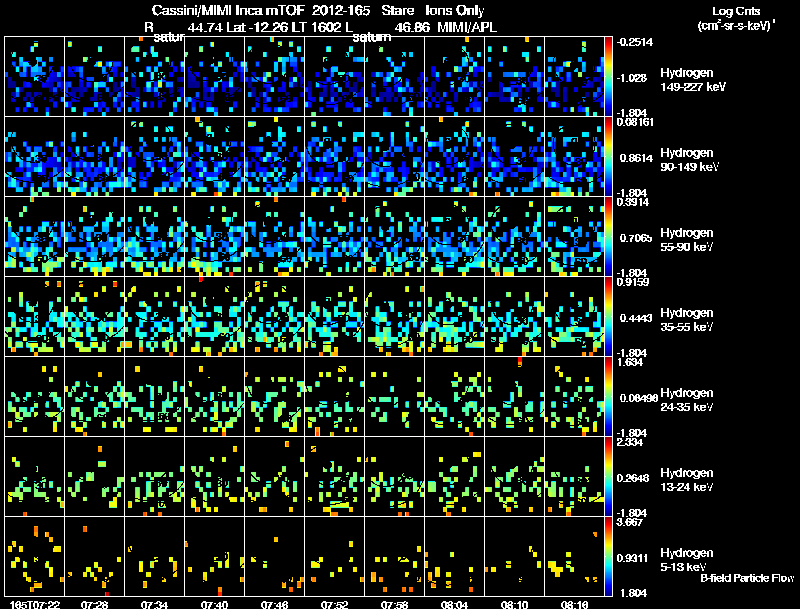The width and height of the screenshot is (800, 609).
Task: Select the 08:16 panel in 5-13 keV row
Action: point(574,556)
